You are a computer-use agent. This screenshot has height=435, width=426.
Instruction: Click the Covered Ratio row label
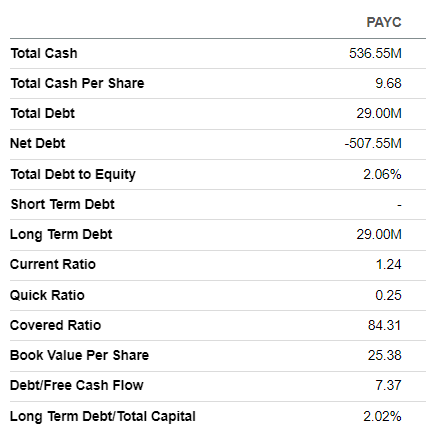tap(56, 325)
